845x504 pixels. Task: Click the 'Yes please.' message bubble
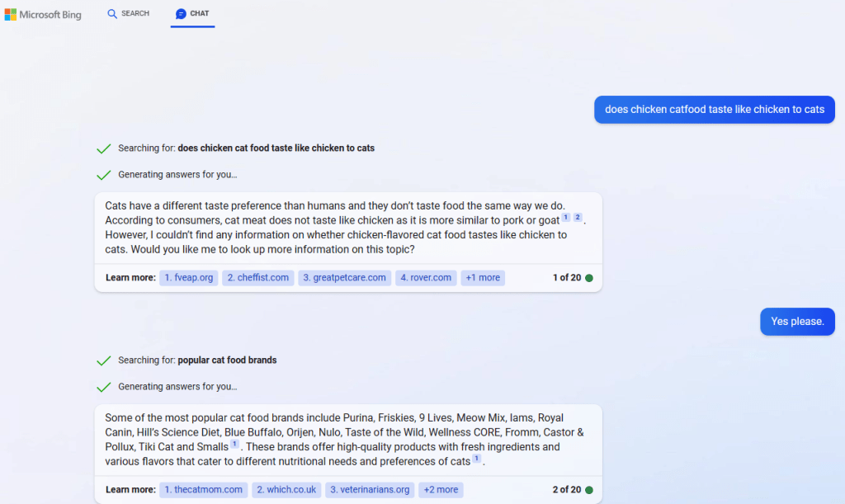(797, 322)
